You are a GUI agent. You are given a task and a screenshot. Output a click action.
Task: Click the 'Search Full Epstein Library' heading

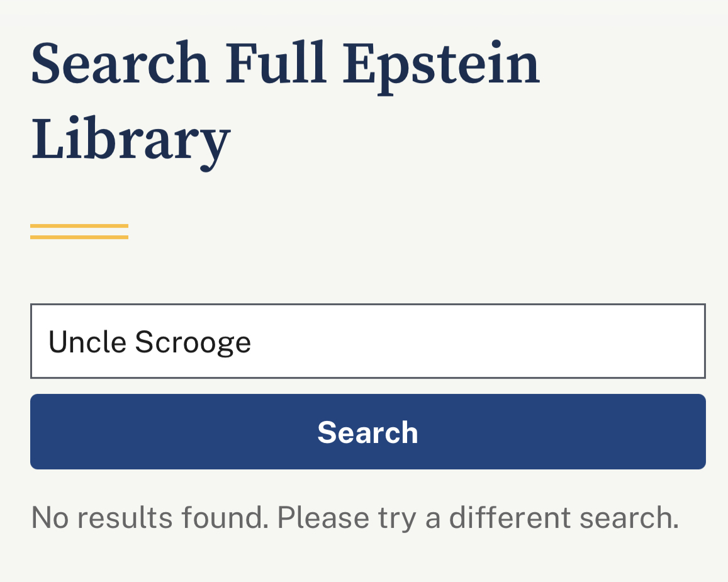click(285, 101)
